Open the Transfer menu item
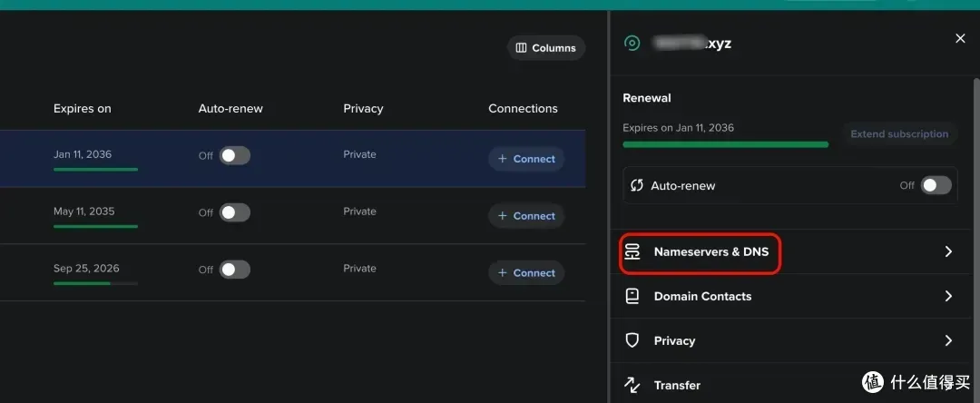 (677, 385)
